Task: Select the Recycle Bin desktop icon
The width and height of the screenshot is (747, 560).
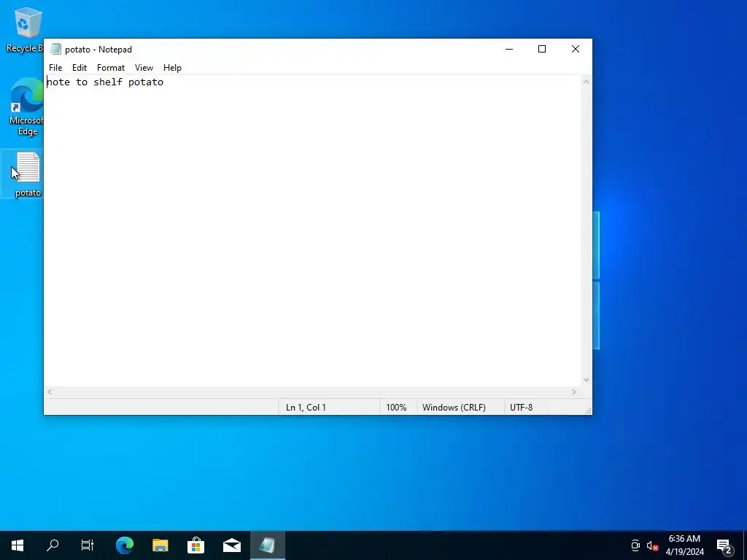Action: (x=24, y=29)
